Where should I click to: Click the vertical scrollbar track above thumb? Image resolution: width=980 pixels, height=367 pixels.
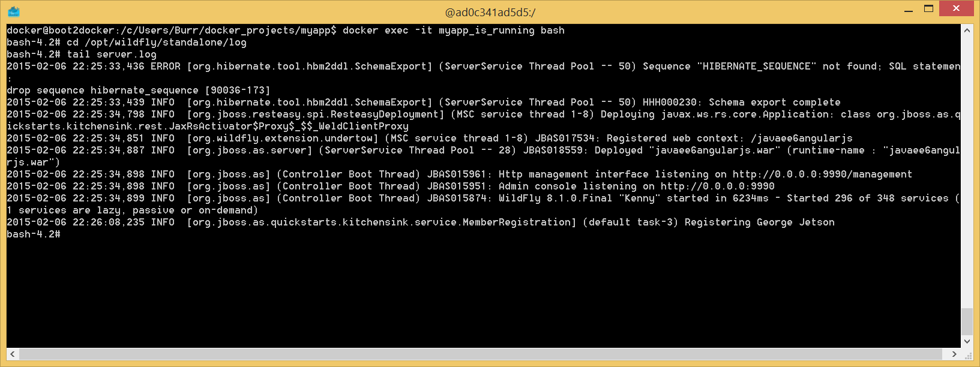click(967, 168)
